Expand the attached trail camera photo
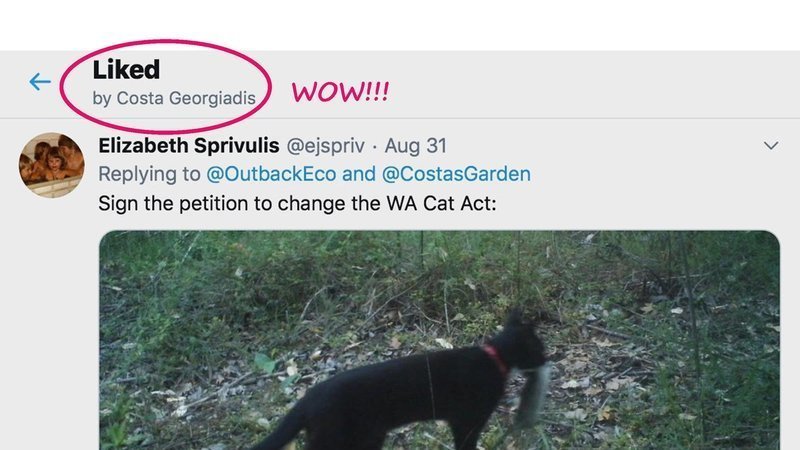The width and height of the screenshot is (800, 450). (x=439, y=340)
